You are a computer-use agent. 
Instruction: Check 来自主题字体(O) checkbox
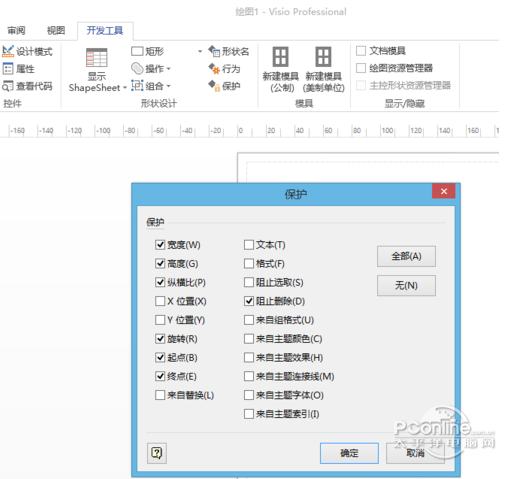coord(249,395)
